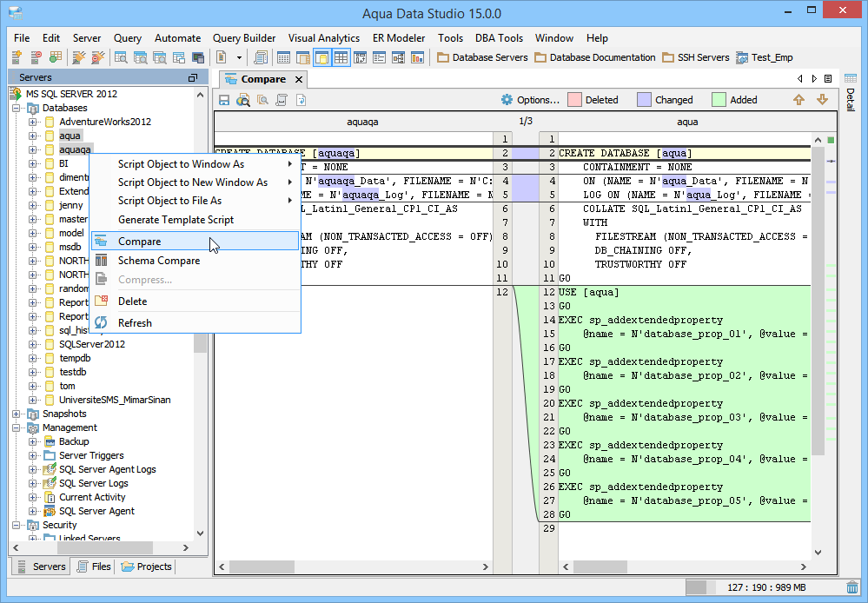The width and height of the screenshot is (868, 603).
Task: Toggle the highlighted database view toolbar button
Action: (x=321, y=57)
